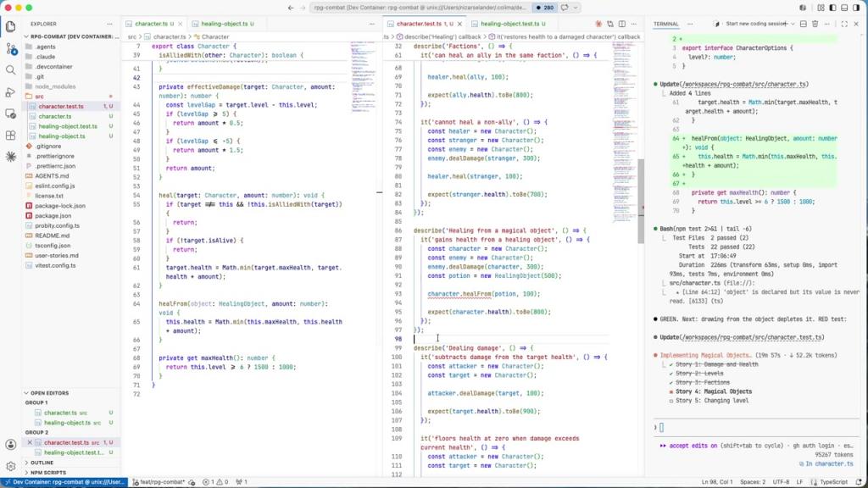This screenshot has height=488, width=868.
Task: Expand the .devcontainer folder
Action: (x=71, y=66)
